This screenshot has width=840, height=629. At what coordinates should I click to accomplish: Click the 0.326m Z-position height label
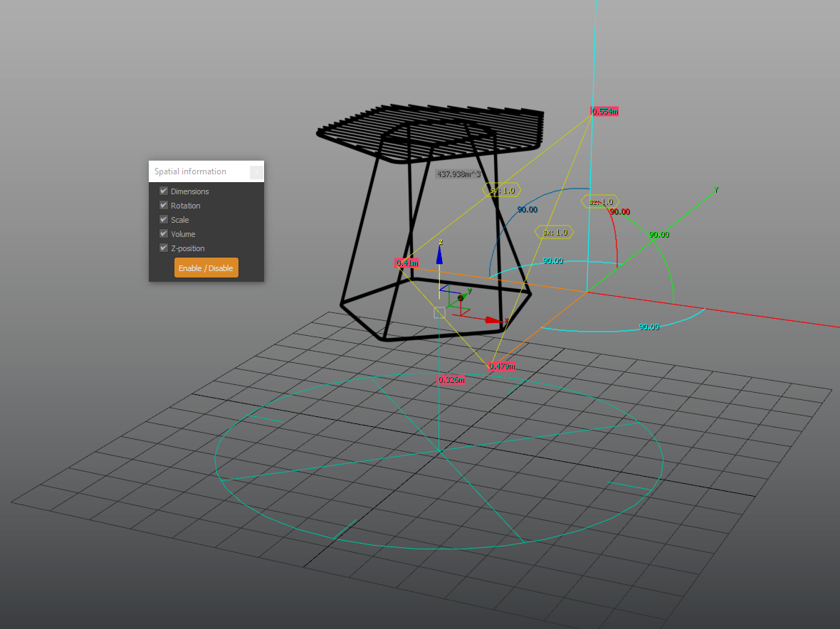point(451,380)
